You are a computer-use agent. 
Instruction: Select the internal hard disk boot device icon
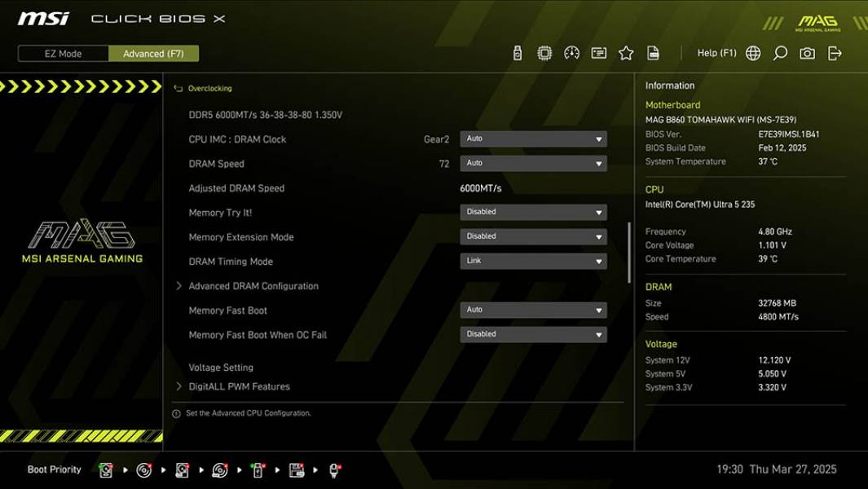(x=105, y=470)
